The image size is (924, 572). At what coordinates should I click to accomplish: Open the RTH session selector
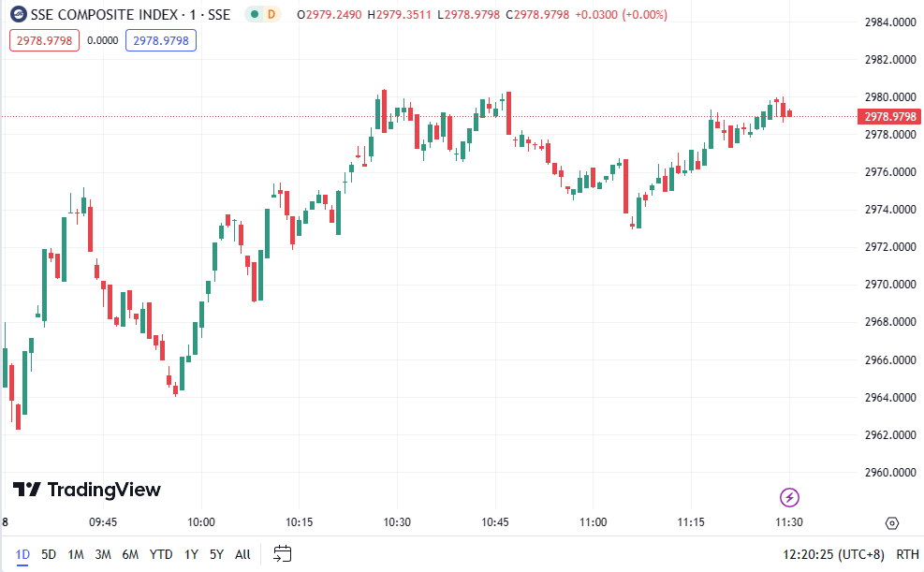pos(907,554)
